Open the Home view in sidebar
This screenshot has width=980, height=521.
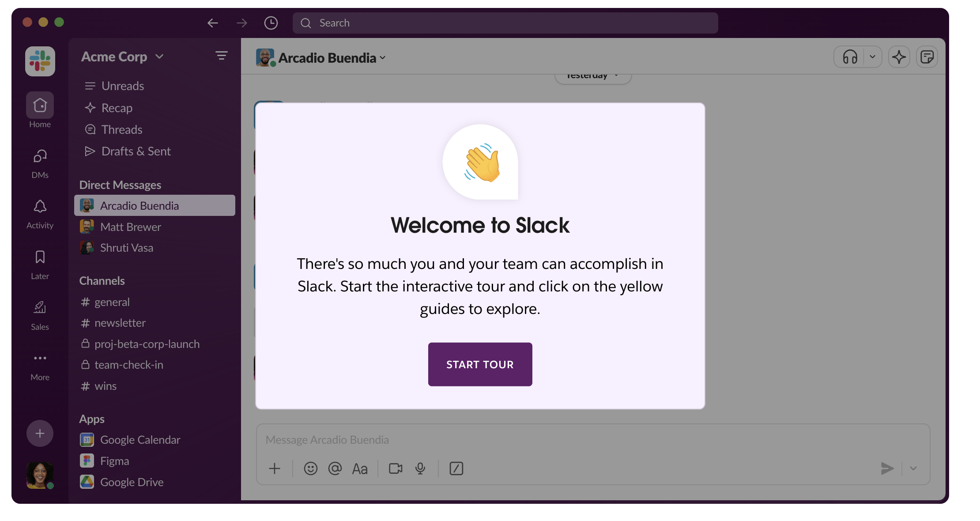click(40, 110)
